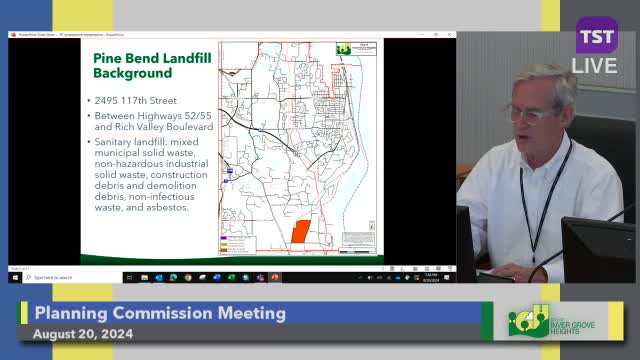Image resolution: width=640 pixels, height=360 pixels.
Task: Open Task View on the taskbar
Action: [x=129, y=278]
